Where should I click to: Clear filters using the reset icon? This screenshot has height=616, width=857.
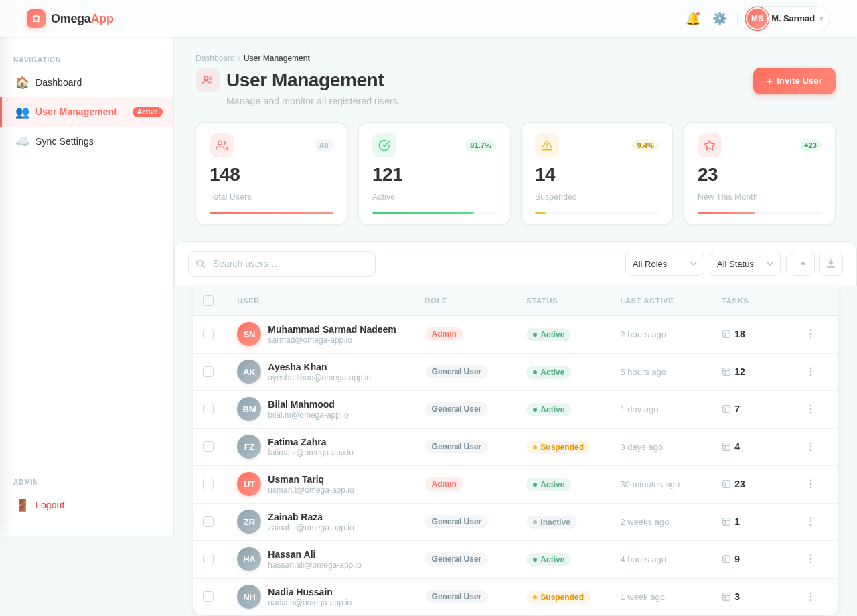(x=802, y=263)
